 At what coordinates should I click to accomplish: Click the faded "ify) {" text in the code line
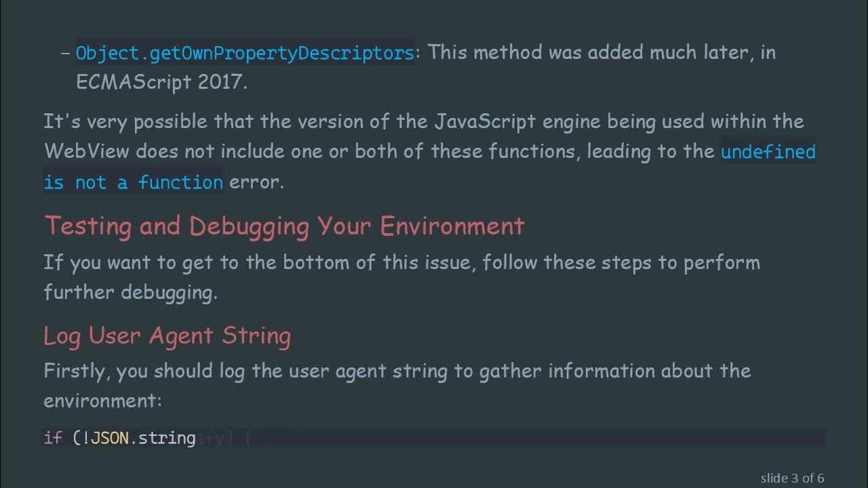224,439
